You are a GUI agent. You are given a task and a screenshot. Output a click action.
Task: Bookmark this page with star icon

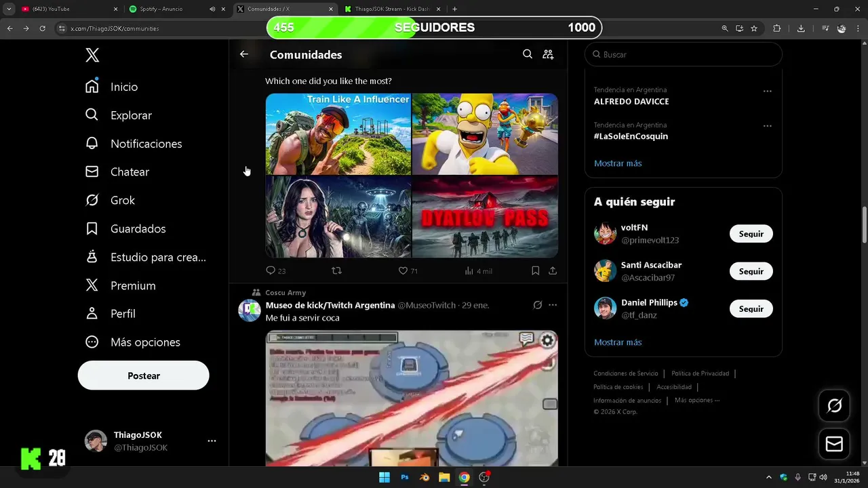coord(754,28)
